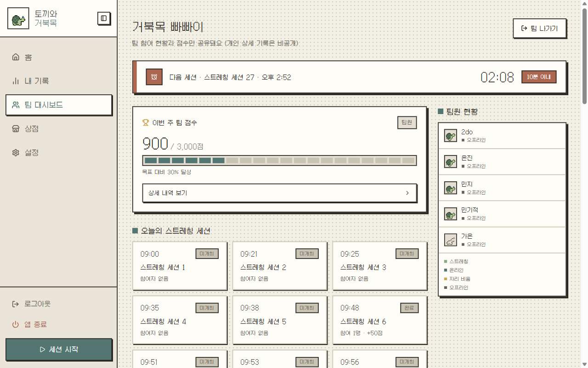Click the 참여 1명 +50점 text
Screen dimensions: 588x368
point(362,333)
